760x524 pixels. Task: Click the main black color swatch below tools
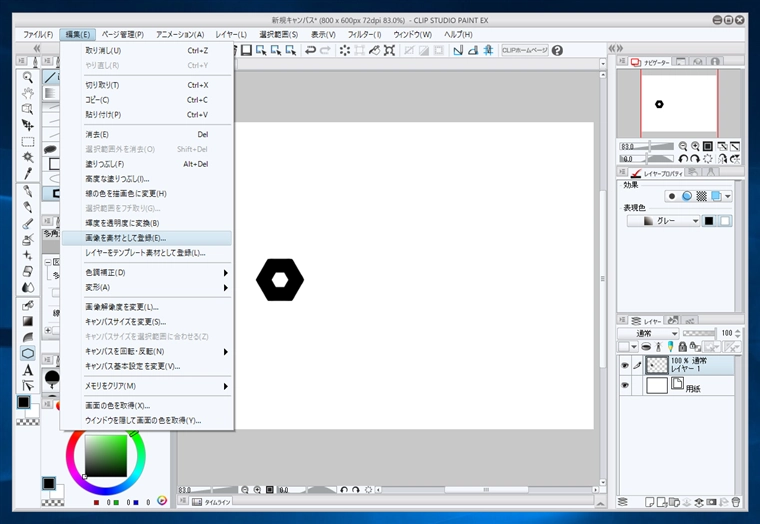point(23,402)
